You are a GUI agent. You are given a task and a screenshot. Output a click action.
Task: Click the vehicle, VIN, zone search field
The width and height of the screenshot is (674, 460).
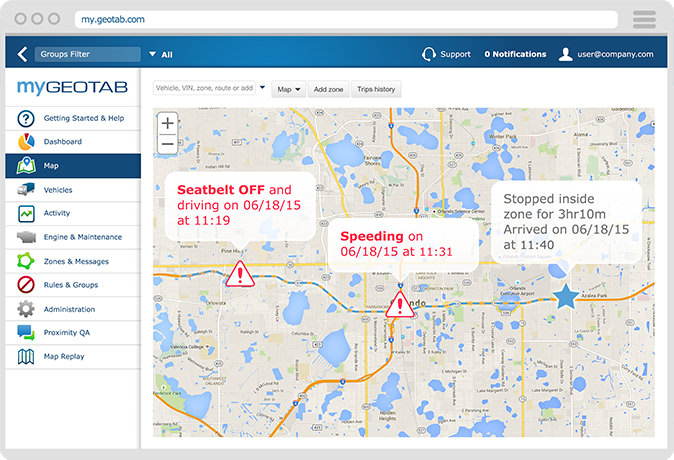click(205, 88)
